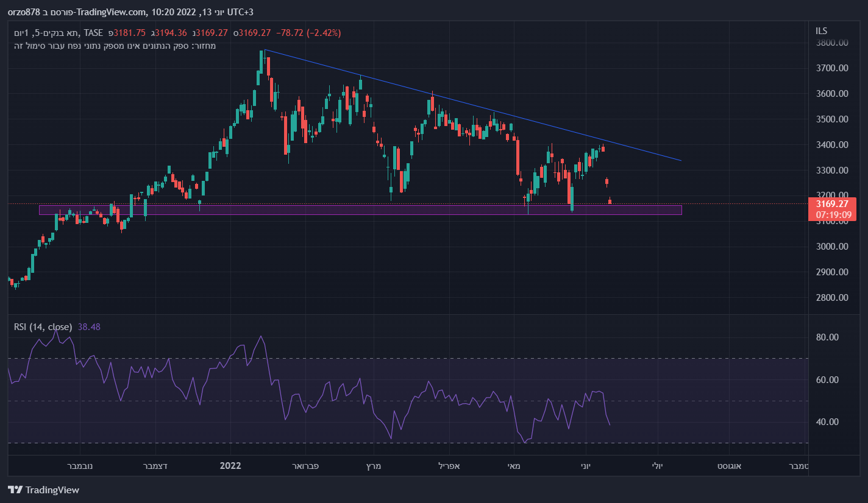Click the 3800.00 price axis label
This screenshot has width=868, height=503.
(x=832, y=43)
